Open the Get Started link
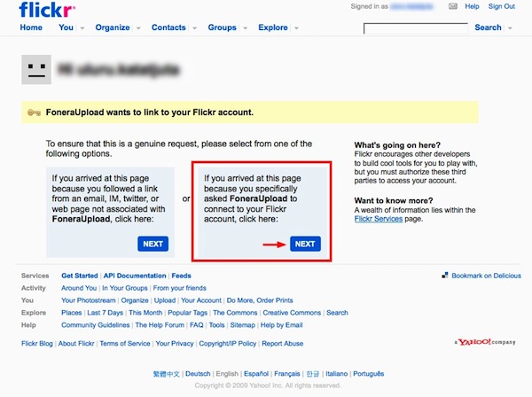The image size is (532, 397). 80,276
